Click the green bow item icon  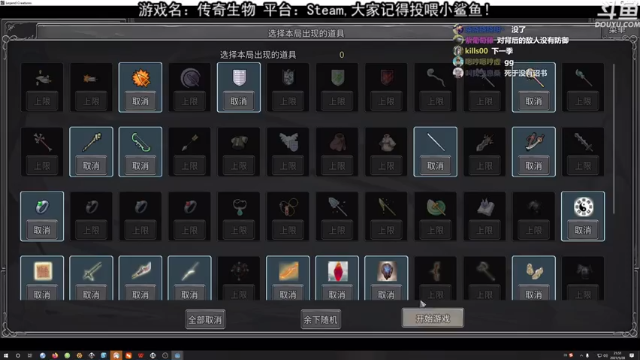tap(140, 143)
